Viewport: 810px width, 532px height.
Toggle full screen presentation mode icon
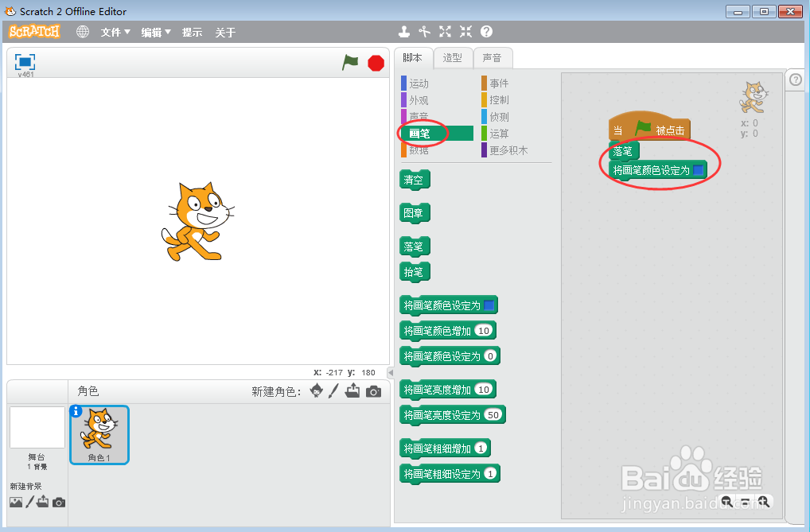coord(25,62)
